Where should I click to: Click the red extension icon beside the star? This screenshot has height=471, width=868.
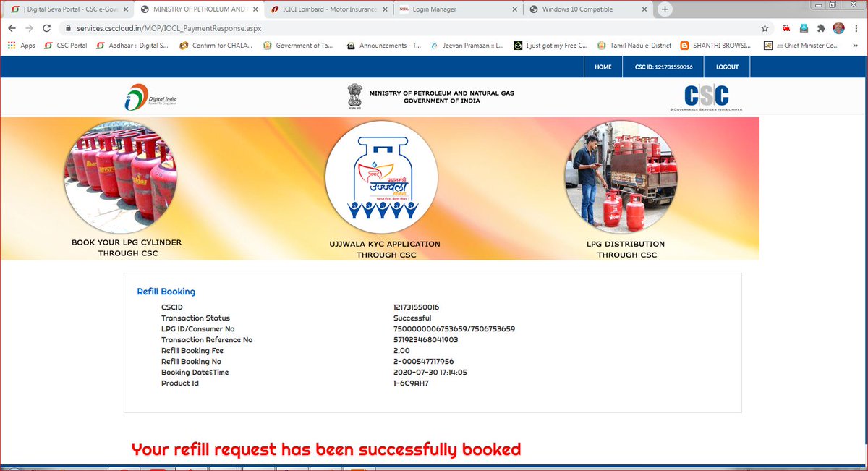click(x=786, y=28)
